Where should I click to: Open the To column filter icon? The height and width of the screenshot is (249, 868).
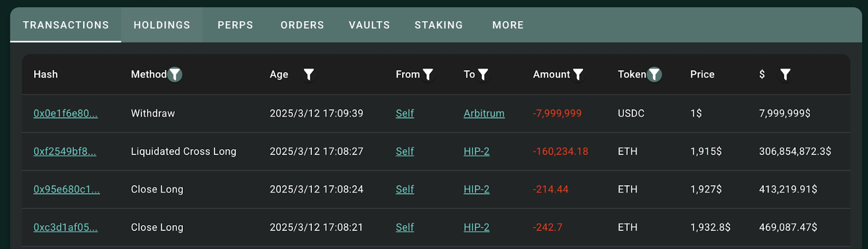point(483,74)
